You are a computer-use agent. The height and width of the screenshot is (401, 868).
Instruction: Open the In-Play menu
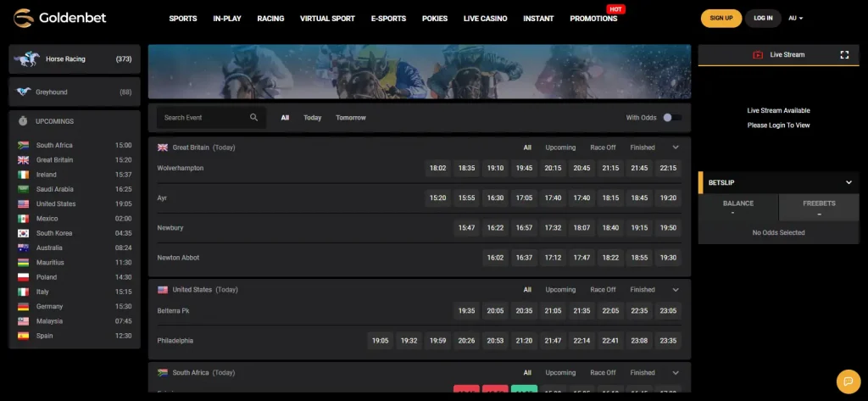point(227,19)
